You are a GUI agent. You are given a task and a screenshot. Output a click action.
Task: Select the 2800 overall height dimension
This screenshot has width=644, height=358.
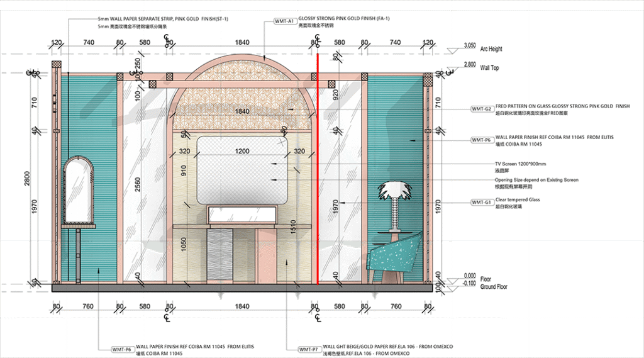pos(27,179)
